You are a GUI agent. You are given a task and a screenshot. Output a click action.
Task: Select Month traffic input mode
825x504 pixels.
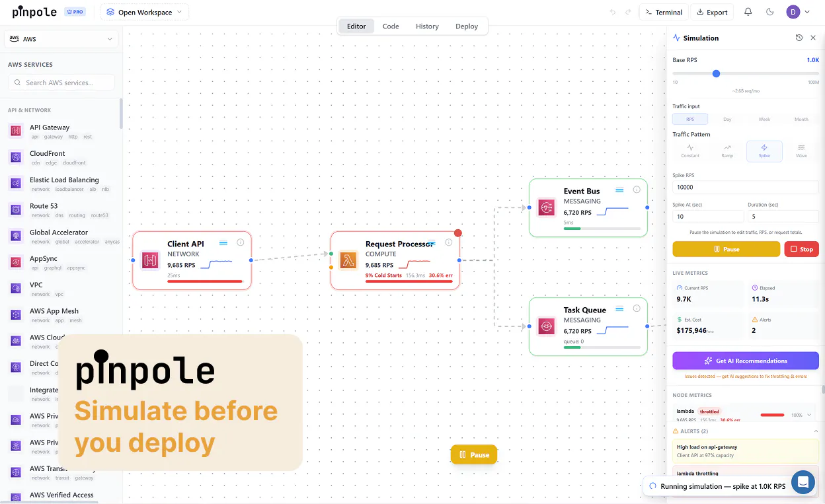pos(801,120)
